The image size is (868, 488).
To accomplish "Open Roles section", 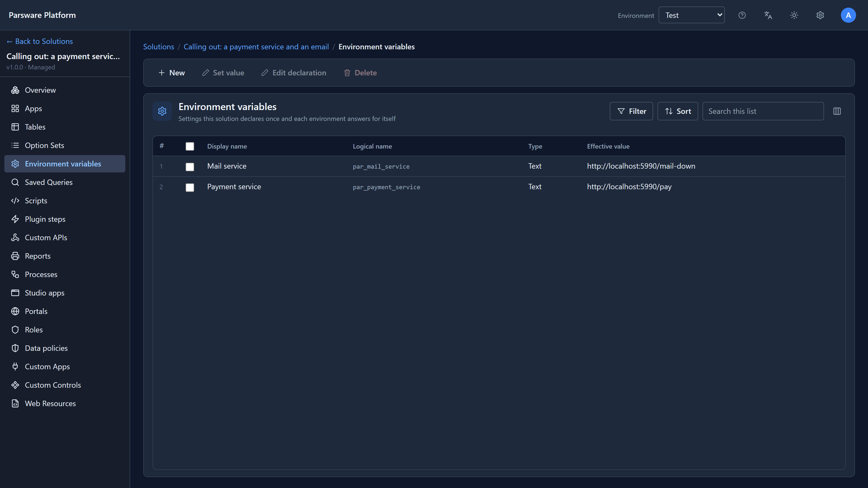I will [x=65, y=330].
